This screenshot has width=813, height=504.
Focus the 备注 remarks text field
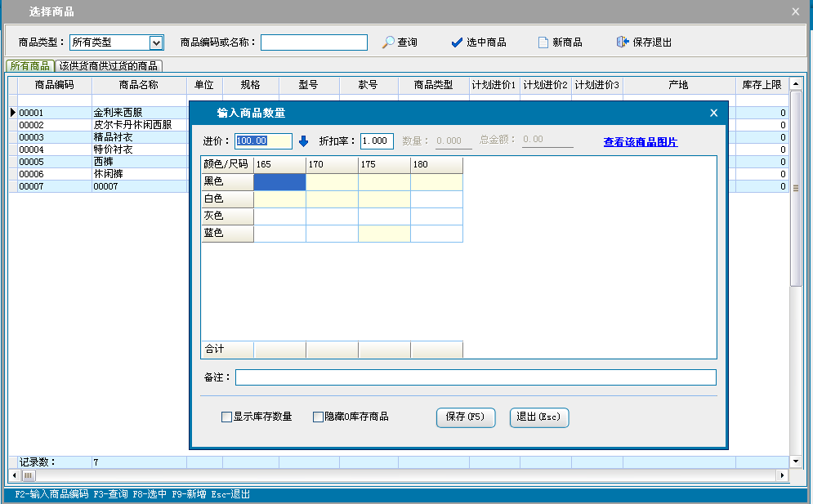tap(476, 377)
